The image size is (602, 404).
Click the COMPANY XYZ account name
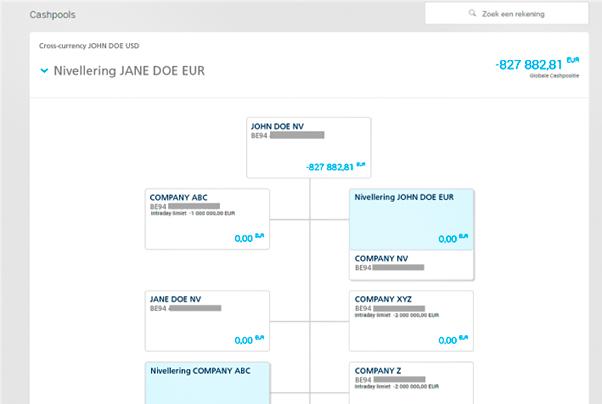[x=383, y=299]
